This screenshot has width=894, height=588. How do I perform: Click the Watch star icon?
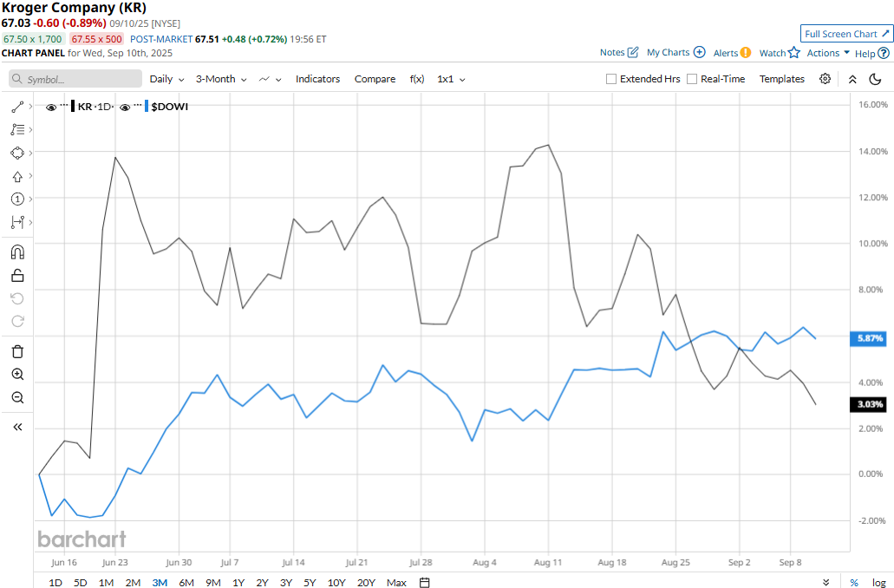(794, 53)
